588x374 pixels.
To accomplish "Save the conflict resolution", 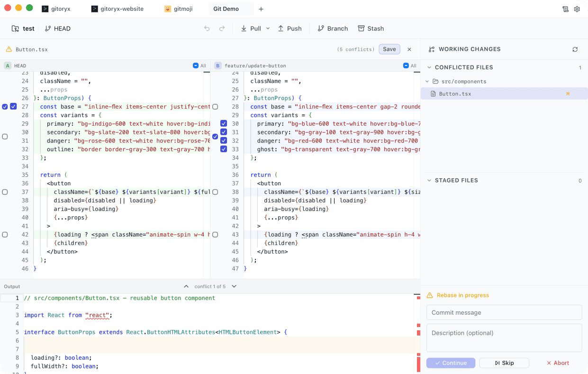I will coord(389,49).
